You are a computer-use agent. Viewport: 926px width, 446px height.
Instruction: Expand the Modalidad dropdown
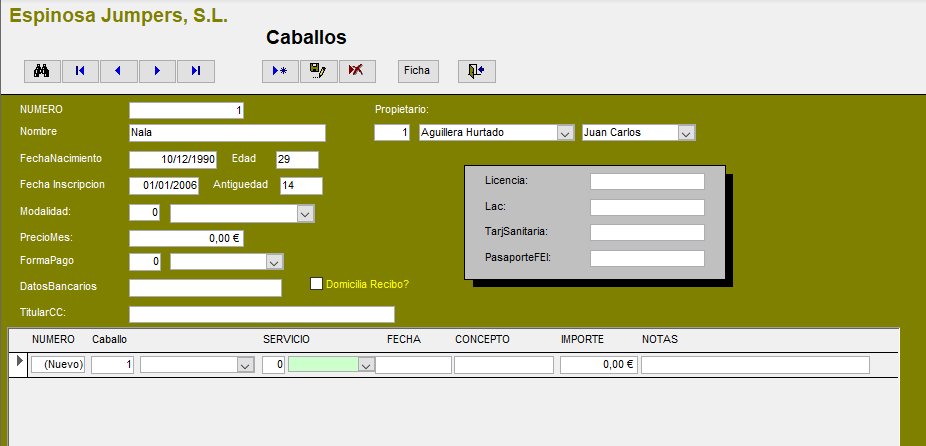pos(306,213)
